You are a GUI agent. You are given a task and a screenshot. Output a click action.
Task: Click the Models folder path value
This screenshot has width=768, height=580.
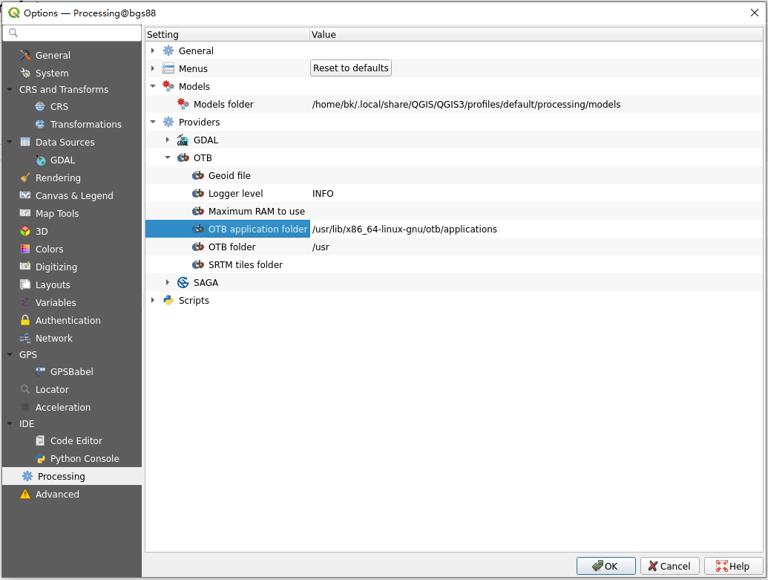(x=466, y=104)
